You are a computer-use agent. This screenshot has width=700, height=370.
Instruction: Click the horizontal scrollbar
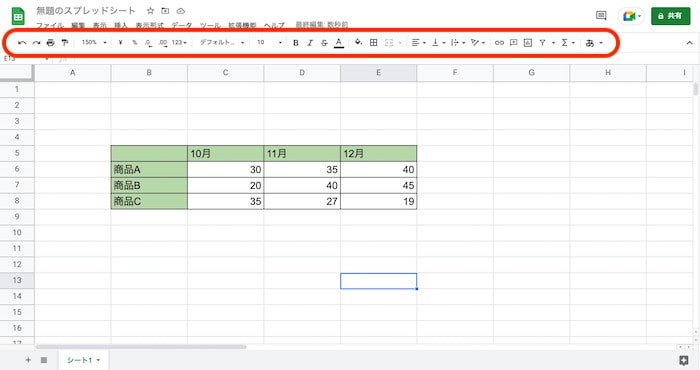[x=141, y=346]
